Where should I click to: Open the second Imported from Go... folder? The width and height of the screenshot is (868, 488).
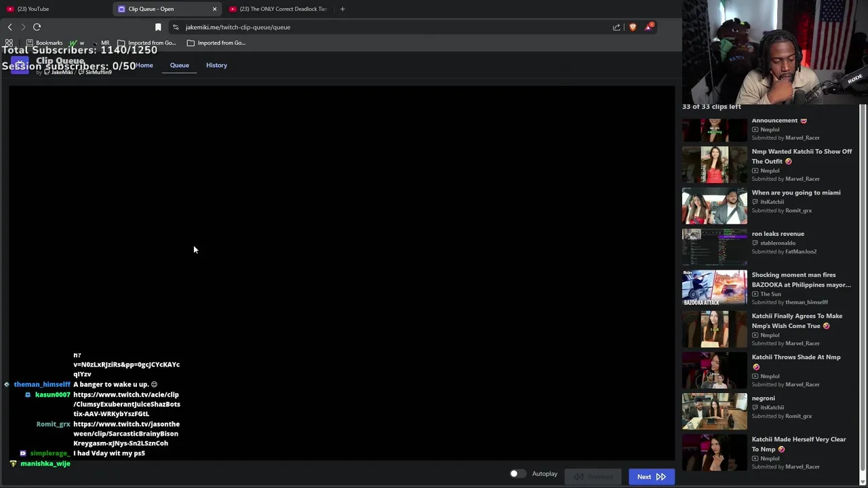216,43
